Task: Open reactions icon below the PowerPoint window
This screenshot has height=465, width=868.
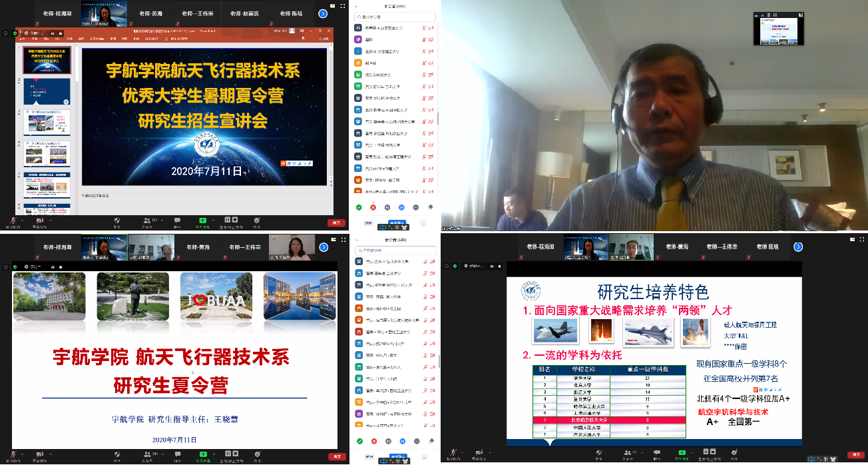Action: pos(256,220)
